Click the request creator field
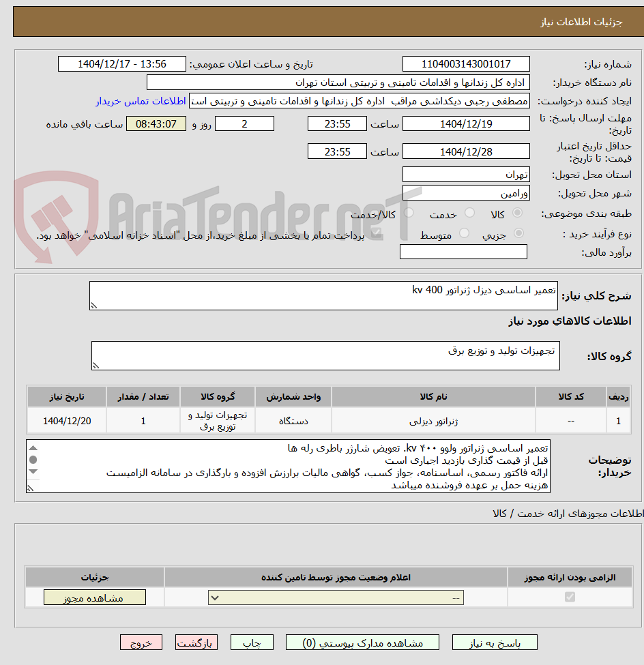 click(x=360, y=101)
